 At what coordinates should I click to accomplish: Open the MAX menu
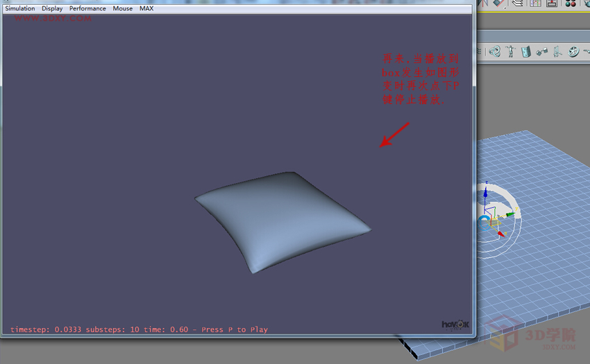click(146, 8)
